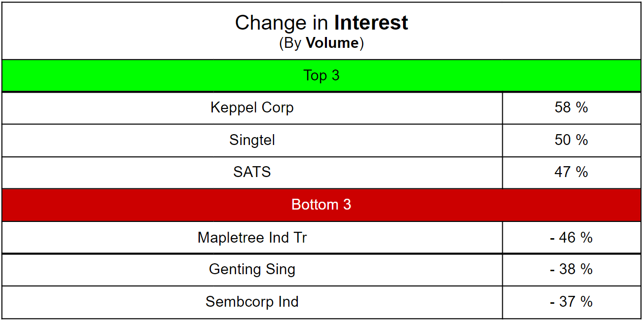The height and width of the screenshot is (322, 644).
Task: Click the bold word Interest in title
Action: [x=371, y=23]
